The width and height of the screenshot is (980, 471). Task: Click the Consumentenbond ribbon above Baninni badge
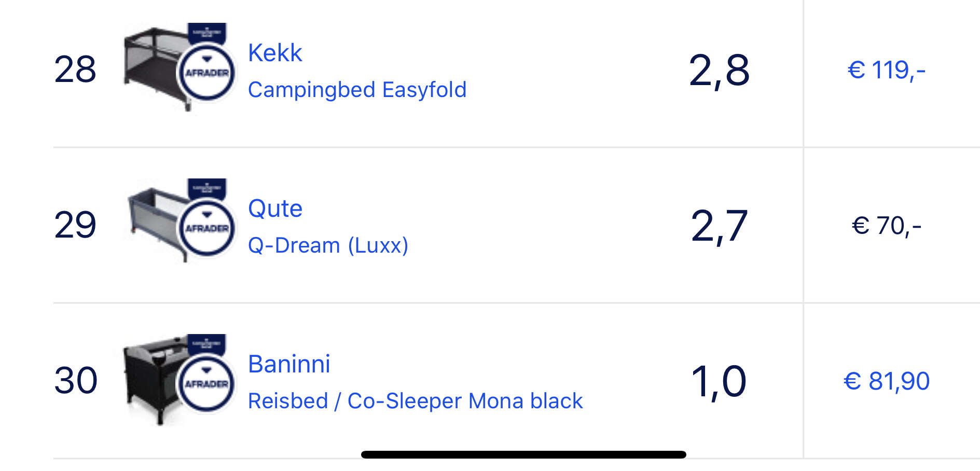[x=206, y=344]
